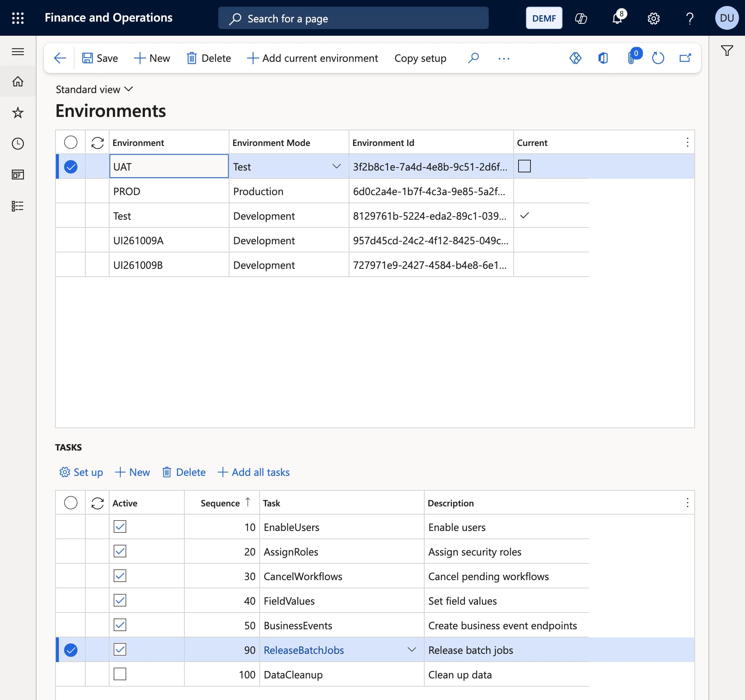
Task: Enable the Active checkbox for DataCleanup
Action: coord(120,674)
